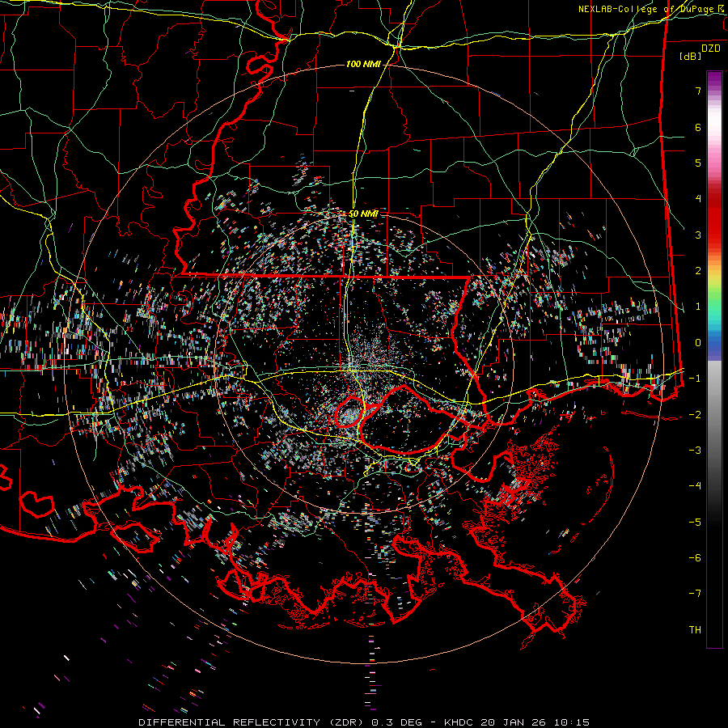Click the -7 value on color scale
728x728 pixels.
(x=695, y=594)
